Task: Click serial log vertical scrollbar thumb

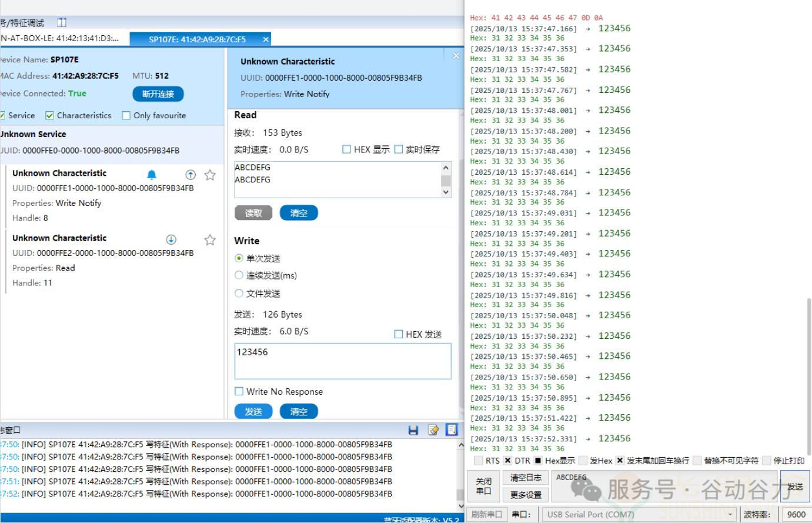Action: click(x=809, y=377)
